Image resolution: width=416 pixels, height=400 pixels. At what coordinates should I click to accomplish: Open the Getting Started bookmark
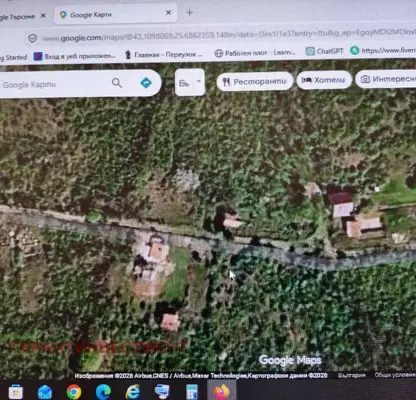pos(13,57)
